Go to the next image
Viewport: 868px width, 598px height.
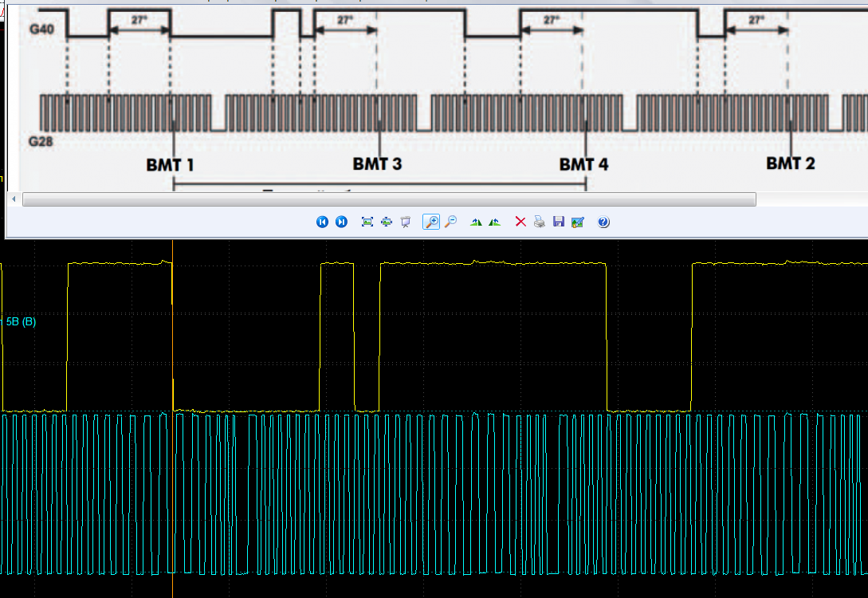pyautogui.click(x=342, y=222)
